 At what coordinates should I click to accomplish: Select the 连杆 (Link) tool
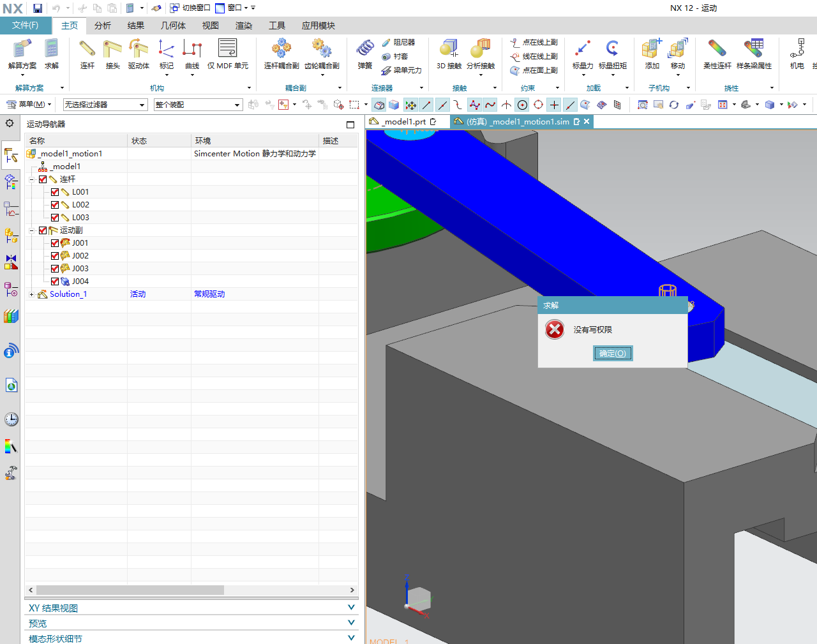(x=87, y=54)
